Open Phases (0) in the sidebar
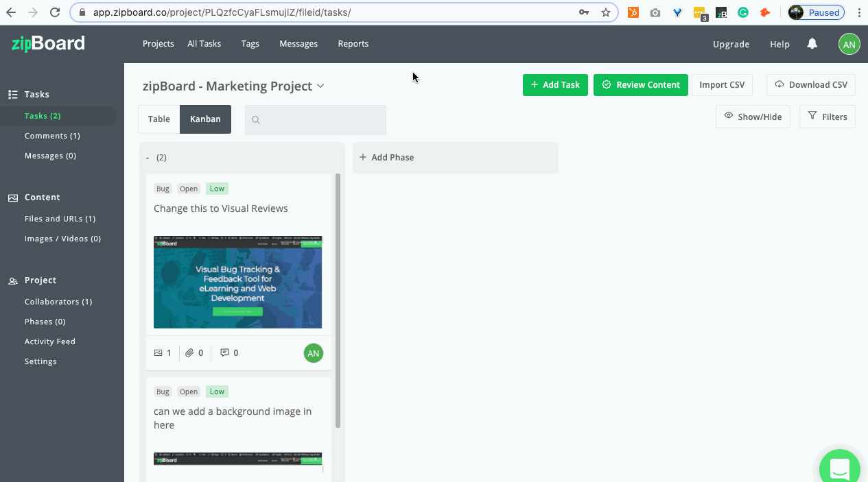Screen dimensions: 868x482 point(45,322)
